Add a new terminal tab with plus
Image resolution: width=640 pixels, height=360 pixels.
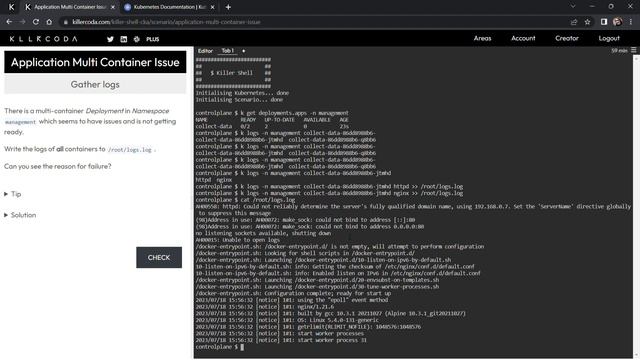pyautogui.click(x=244, y=51)
